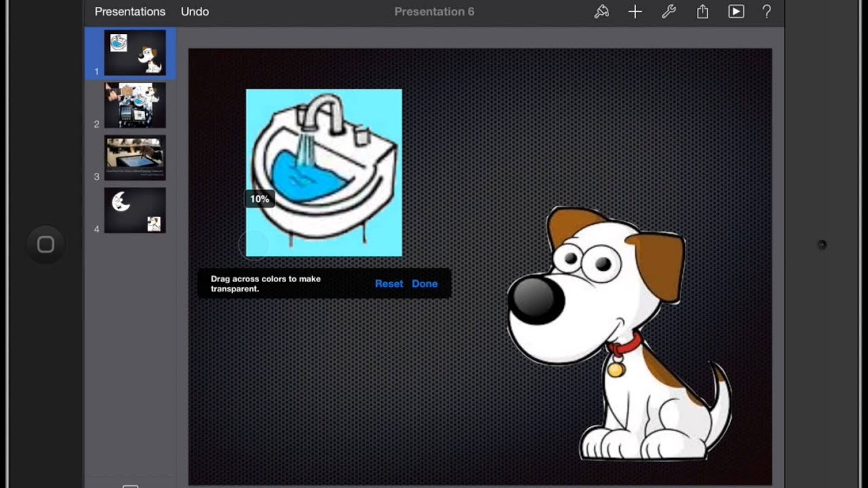Viewport: 868px width, 488px height.
Task: Open the wrench Tools menu
Action: [669, 12]
